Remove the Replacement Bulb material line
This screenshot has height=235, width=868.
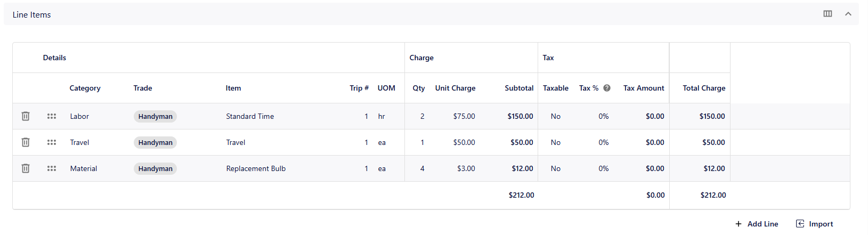(x=26, y=168)
